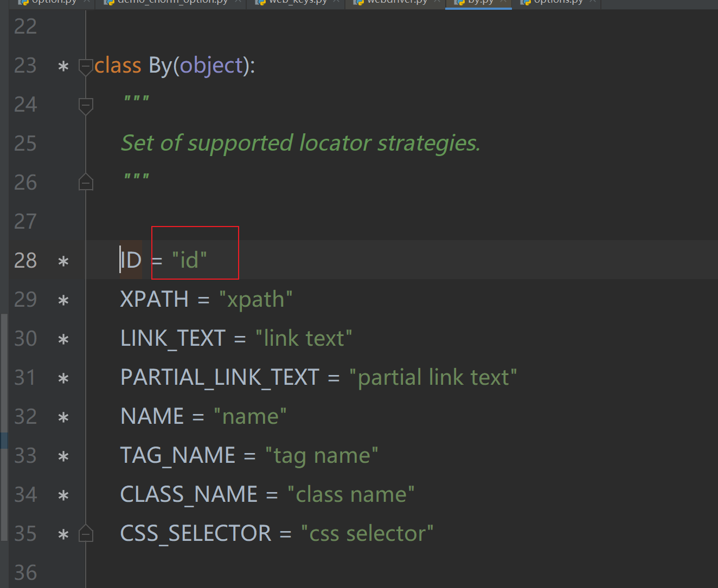Image resolution: width=718 pixels, height=588 pixels.
Task: Fold the docstring at line 24
Action: (x=86, y=106)
